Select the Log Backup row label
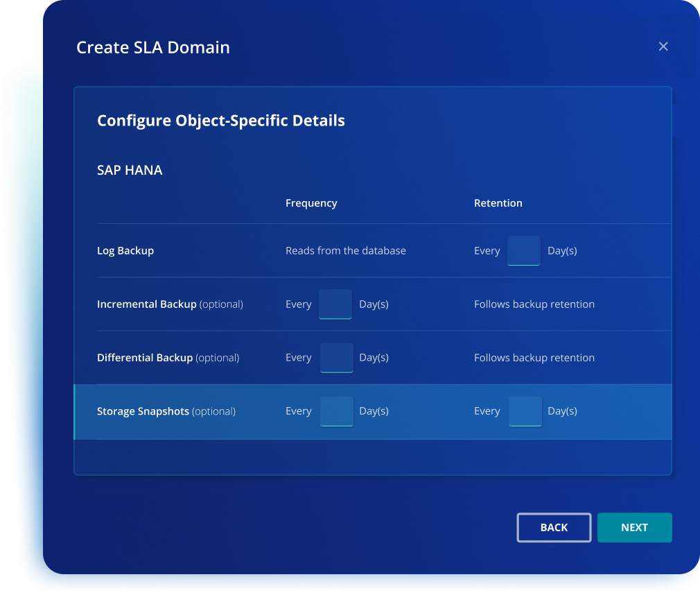This screenshot has height=595, width=700. click(x=125, y=250)
